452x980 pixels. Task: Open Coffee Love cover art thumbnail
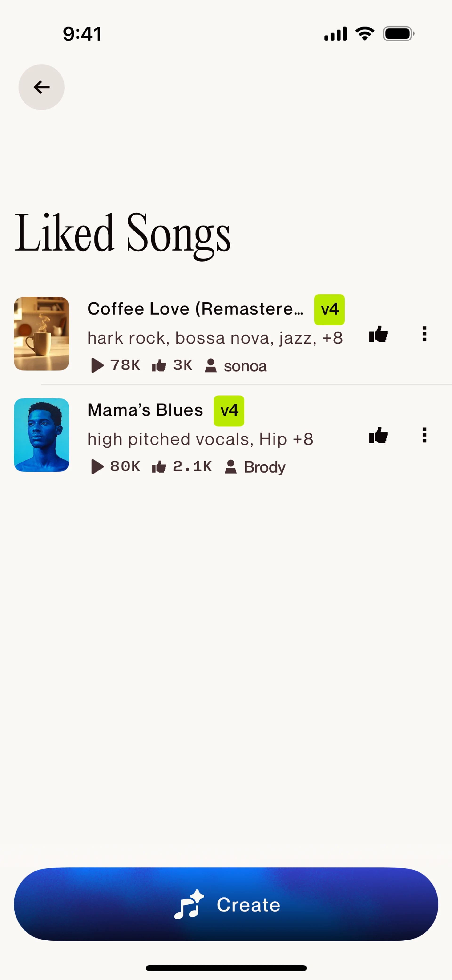(41, 334)
